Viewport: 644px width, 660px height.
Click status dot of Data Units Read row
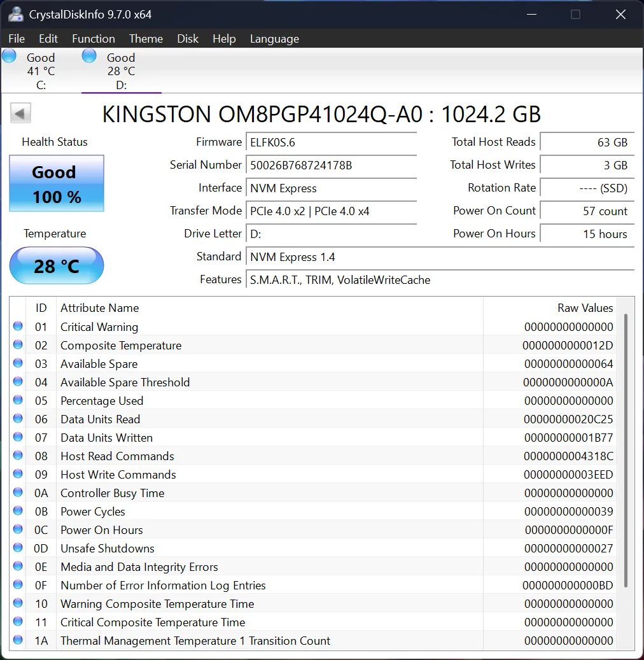click(x=18, y=418)
